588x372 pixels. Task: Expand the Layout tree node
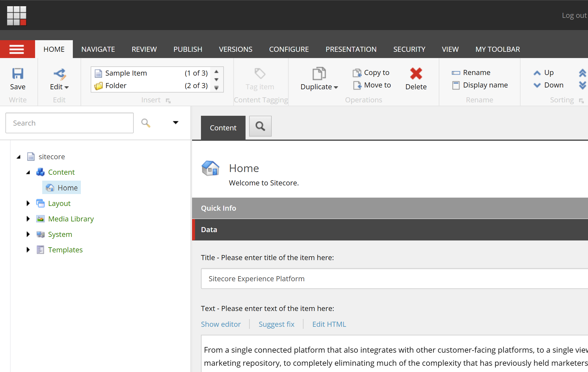[28, 203]
